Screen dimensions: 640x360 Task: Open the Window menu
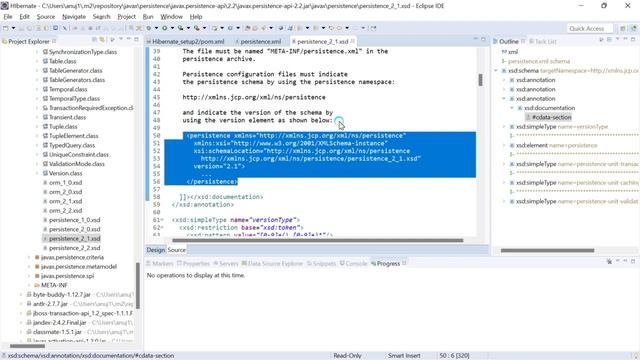(171, 17)
